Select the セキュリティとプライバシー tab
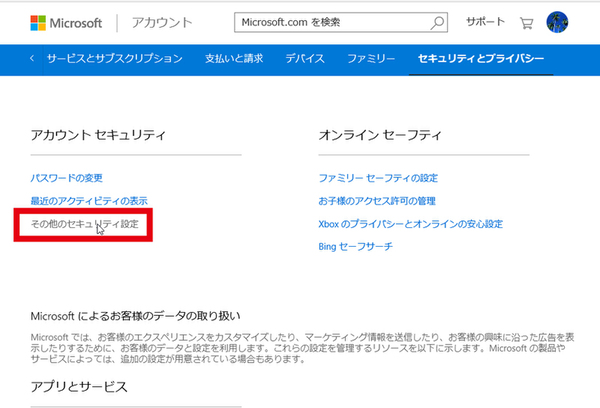Image resolution: width=600 pixels, height=408 pixels. 481,59
